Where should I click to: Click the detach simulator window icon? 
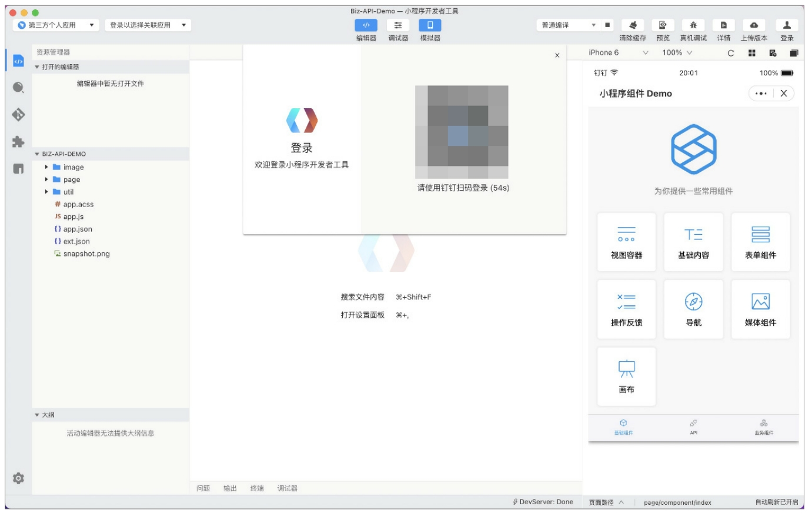794,53
